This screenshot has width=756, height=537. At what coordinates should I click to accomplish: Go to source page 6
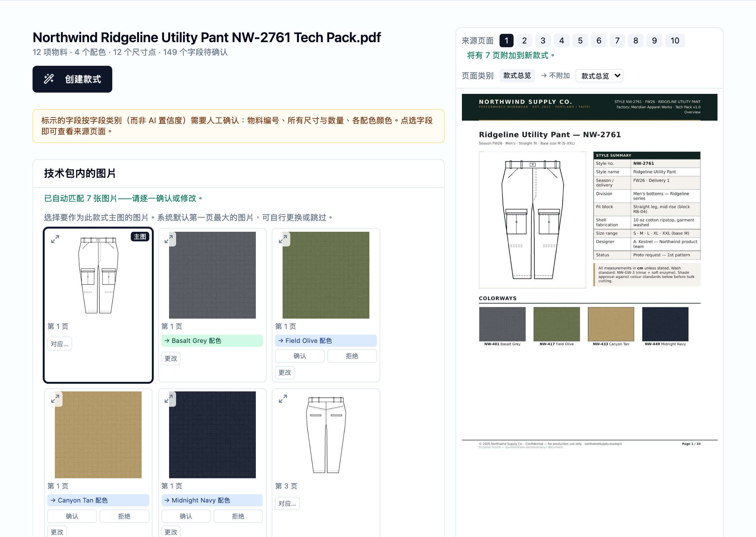tap(599, 41)
